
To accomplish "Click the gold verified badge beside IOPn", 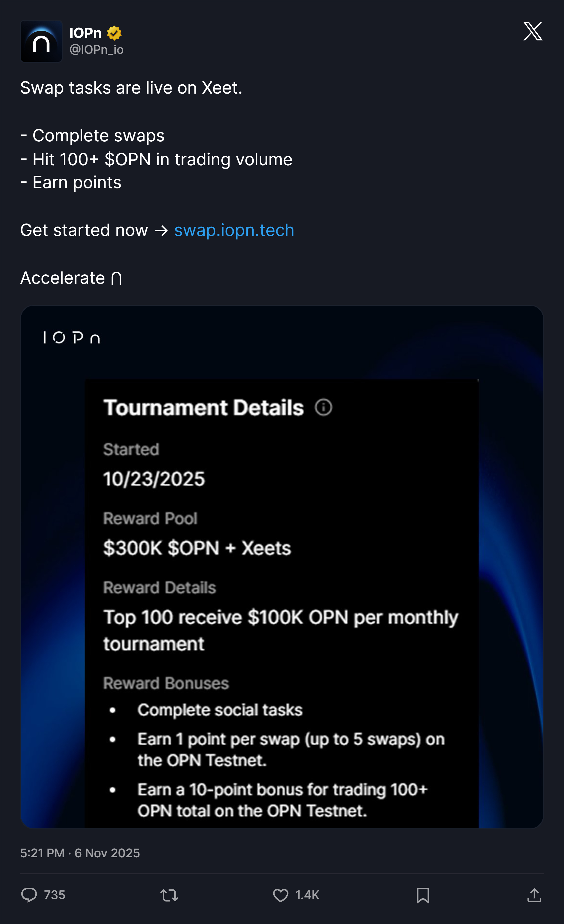I will click(x=114, y=33).
